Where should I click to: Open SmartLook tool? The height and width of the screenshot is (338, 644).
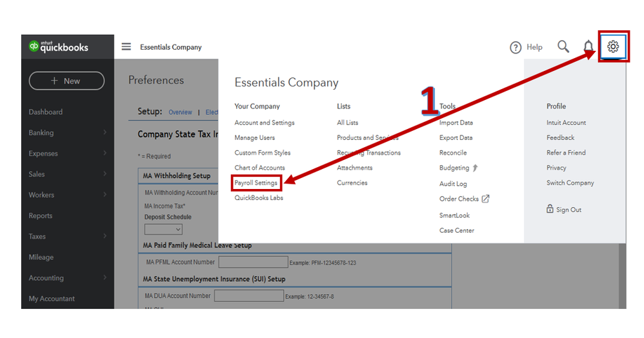coord(454,215)
